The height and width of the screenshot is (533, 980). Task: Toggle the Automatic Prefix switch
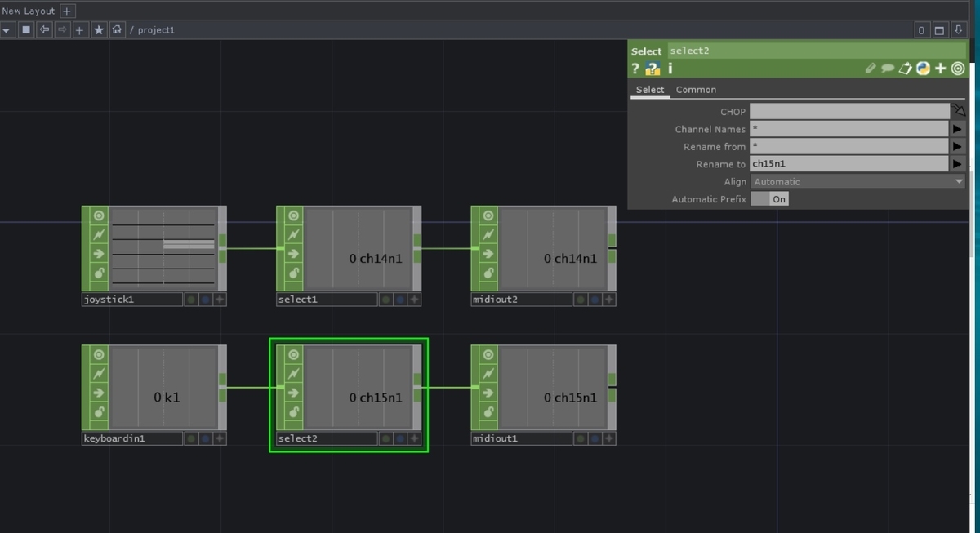tap(769, 199)
